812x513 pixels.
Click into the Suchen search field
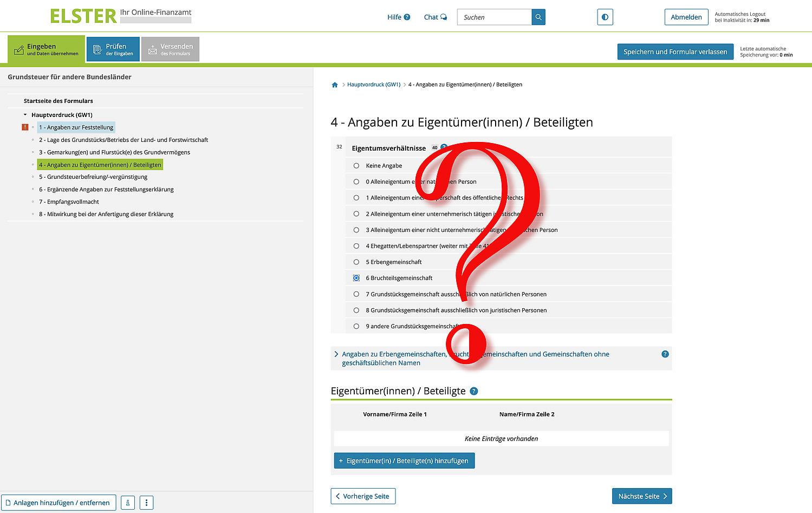pos(494,17)
